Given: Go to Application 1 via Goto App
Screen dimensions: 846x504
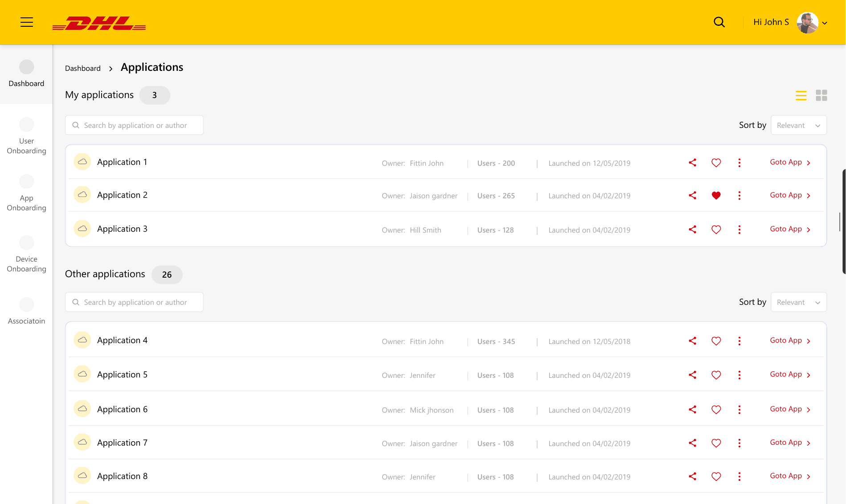Looking at the screenshot, I should [790, 162].
